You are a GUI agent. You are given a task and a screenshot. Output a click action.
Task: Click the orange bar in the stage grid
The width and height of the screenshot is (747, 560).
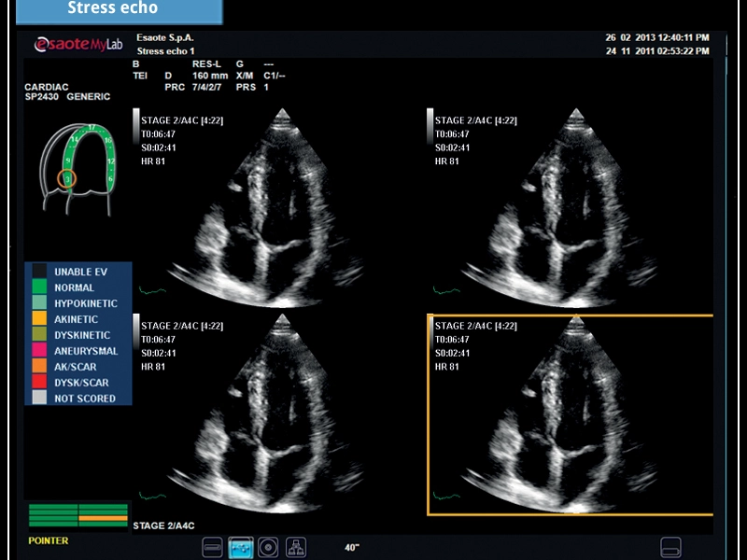[x=103, y=516]
